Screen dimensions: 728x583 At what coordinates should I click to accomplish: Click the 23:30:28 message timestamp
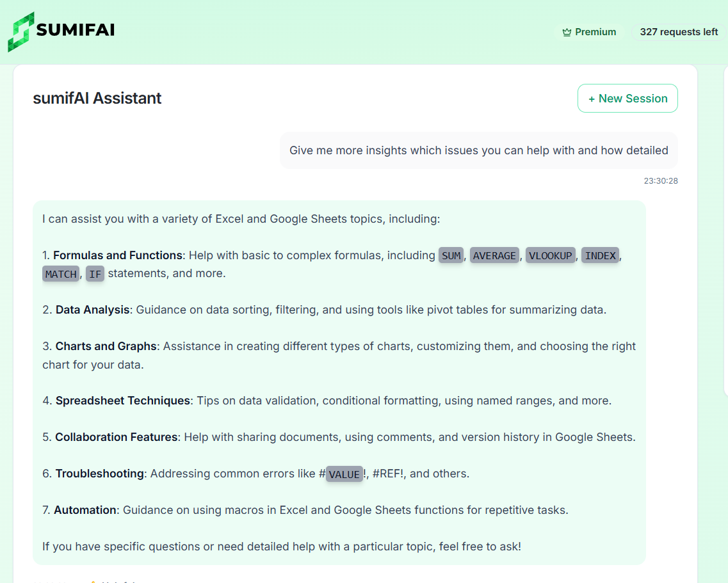click(660, 181)
